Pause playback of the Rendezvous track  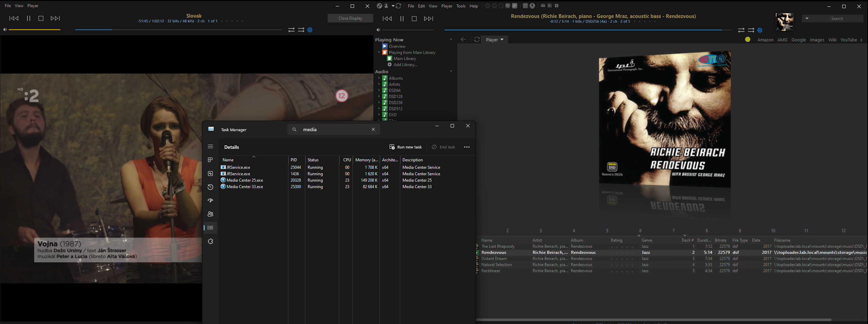pyautogui.click(x=402, y=19)
